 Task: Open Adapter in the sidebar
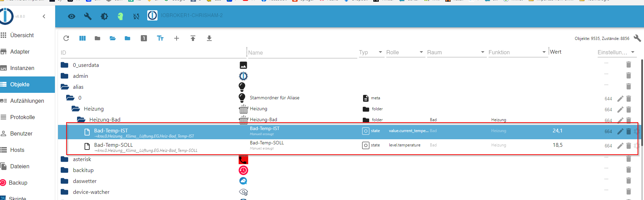(x=27, y=52)
